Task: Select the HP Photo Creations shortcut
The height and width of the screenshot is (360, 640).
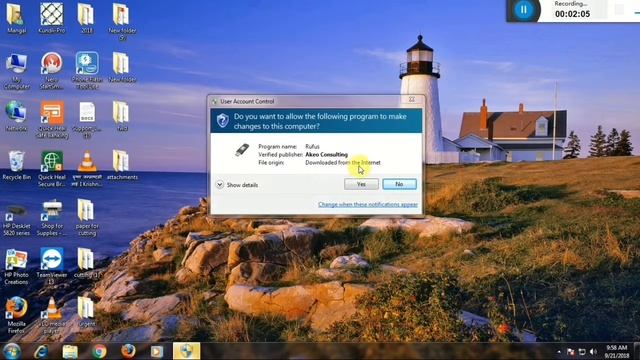Action: coord(16,267)
